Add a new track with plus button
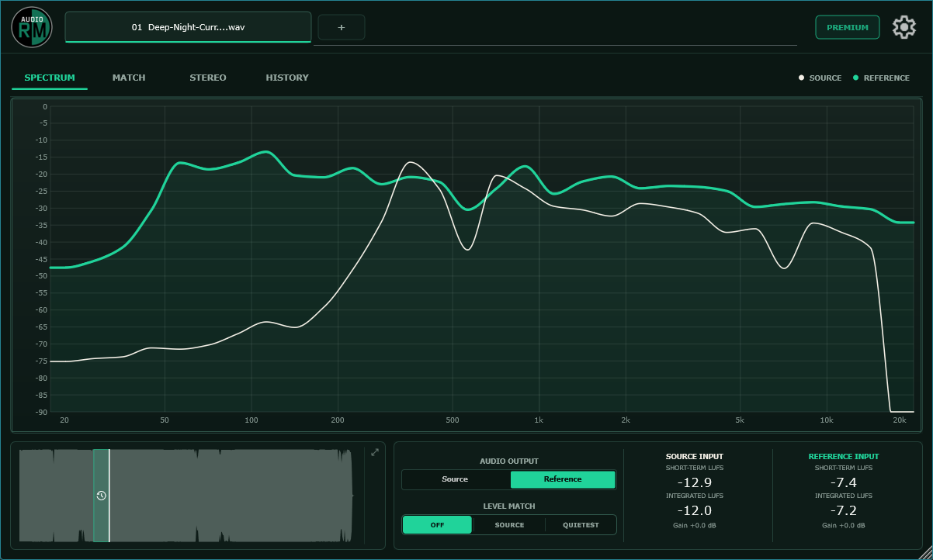 pos(342,27)
